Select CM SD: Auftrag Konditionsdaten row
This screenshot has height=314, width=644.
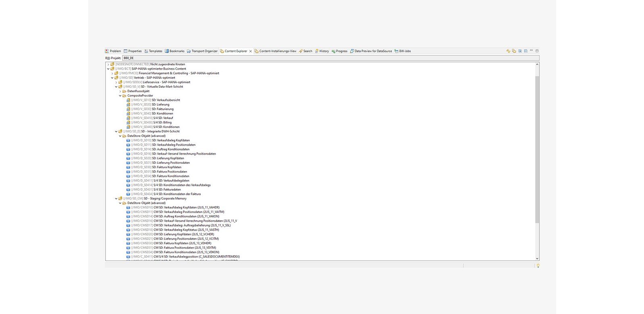(x=173, y=217)
